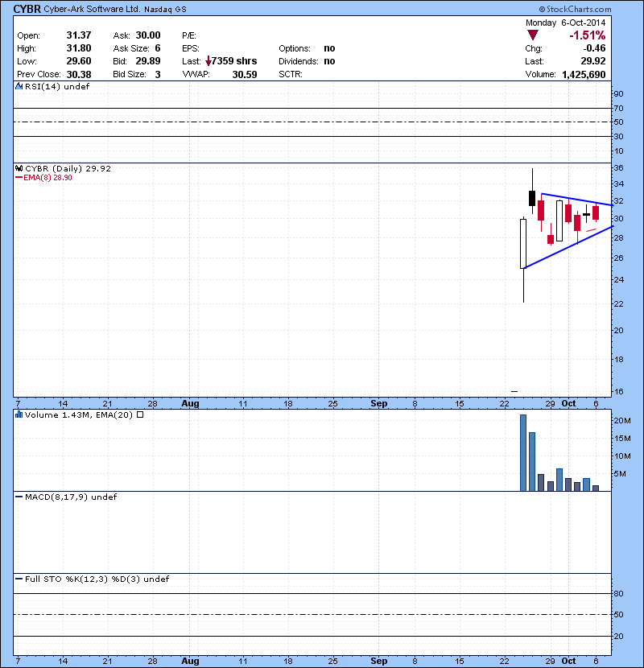Click the Sep label on the price axis

point(379,403)
